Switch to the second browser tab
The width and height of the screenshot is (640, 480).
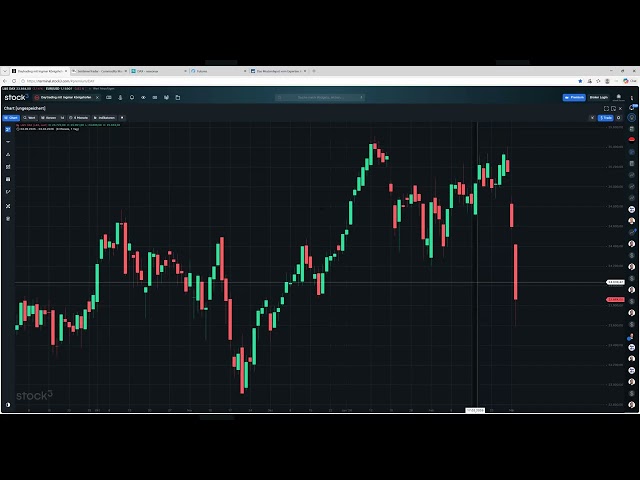99,71
